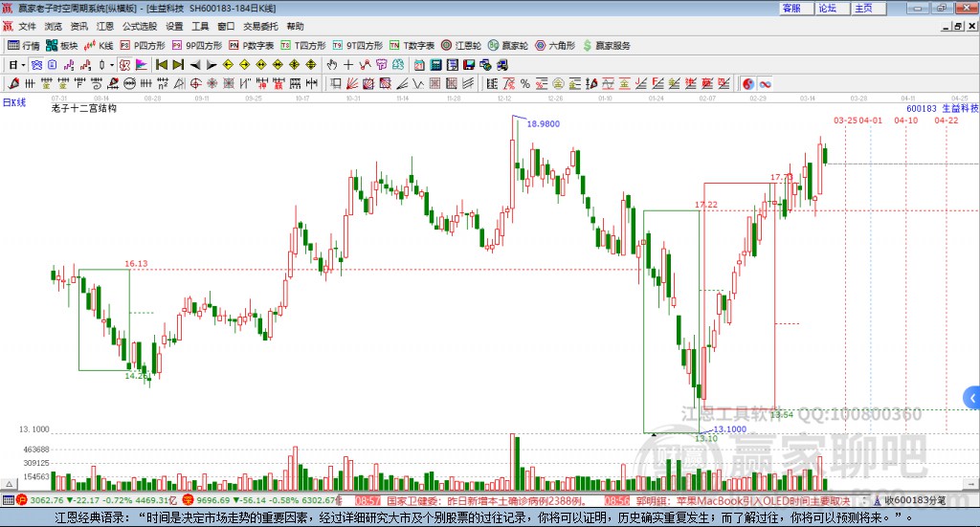Click the 论坛 forum button
The width and height of the screenshot is (980, 527).
coord(828,8)
